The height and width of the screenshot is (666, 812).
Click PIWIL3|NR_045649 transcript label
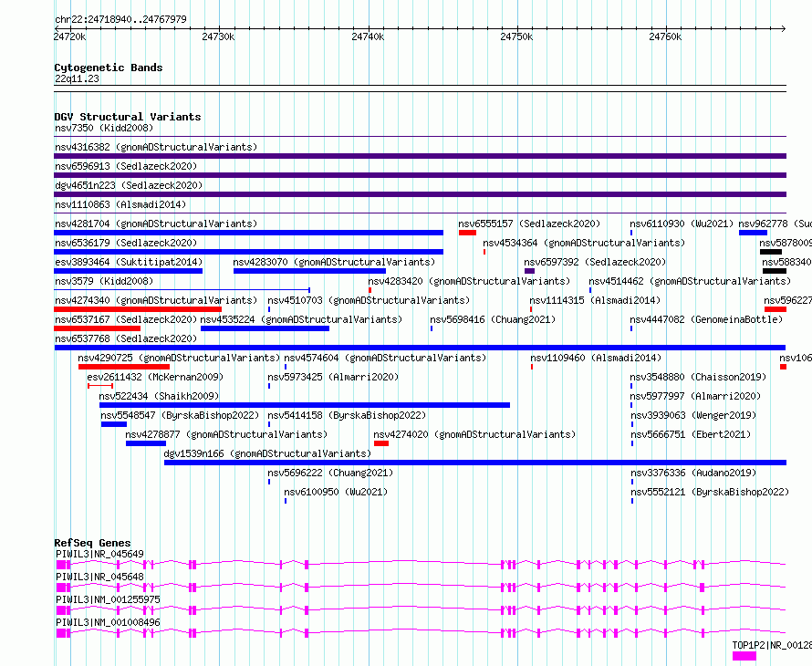[100, 554]
